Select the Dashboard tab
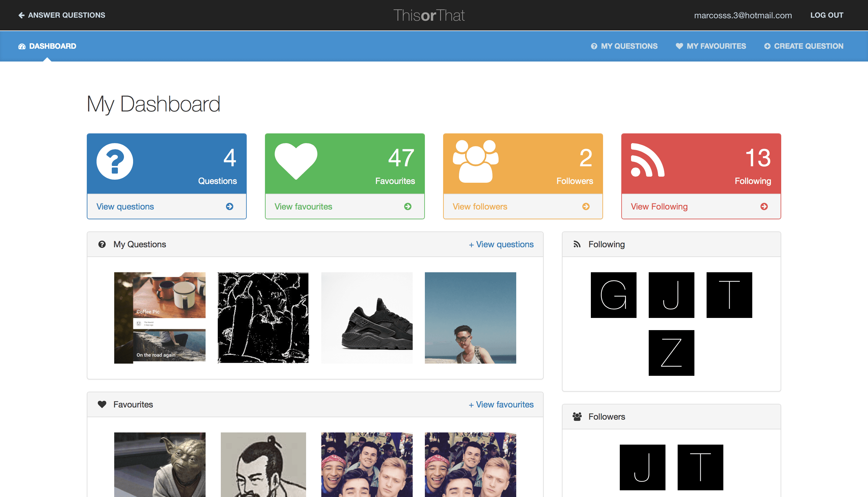 coord(47,46)
